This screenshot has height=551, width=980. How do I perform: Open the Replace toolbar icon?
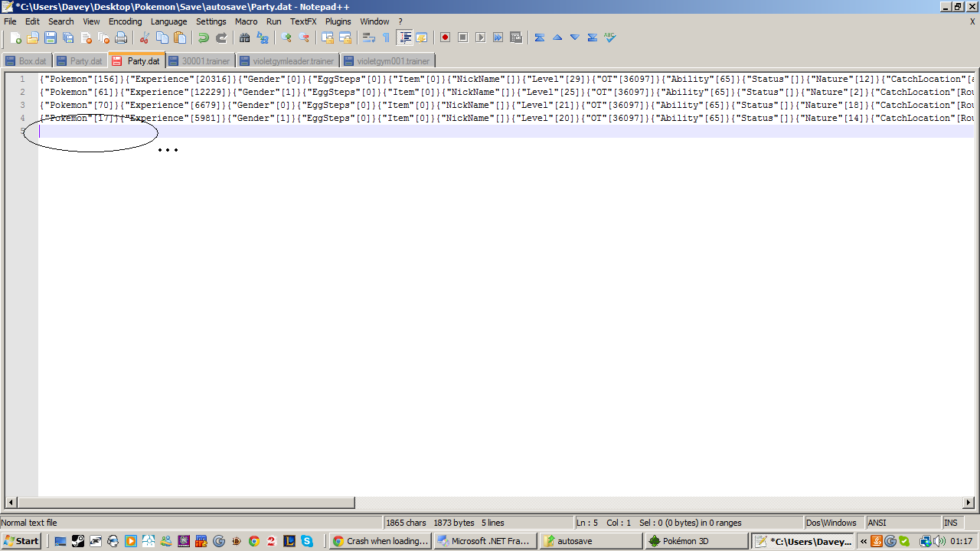click(x=263, y=37)
